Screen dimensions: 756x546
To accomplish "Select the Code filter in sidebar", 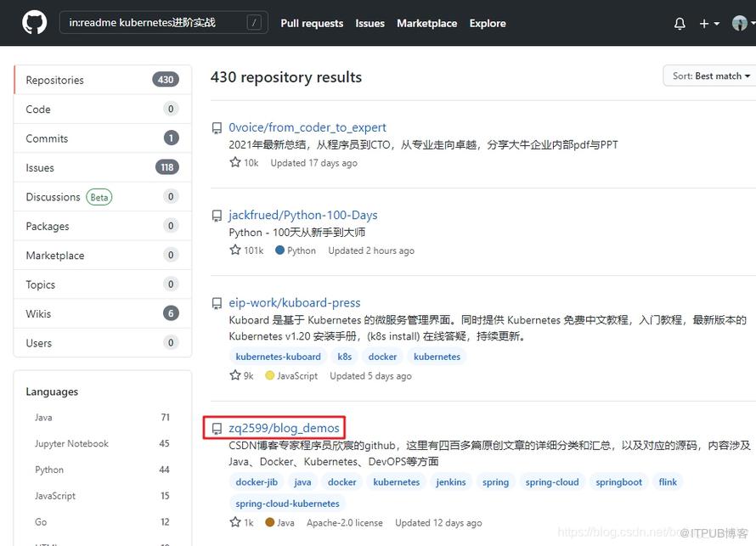I will tap(103, 109).
